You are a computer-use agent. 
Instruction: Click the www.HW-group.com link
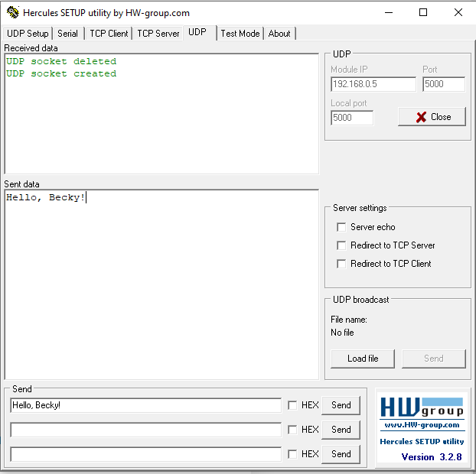tap(422, 425)
